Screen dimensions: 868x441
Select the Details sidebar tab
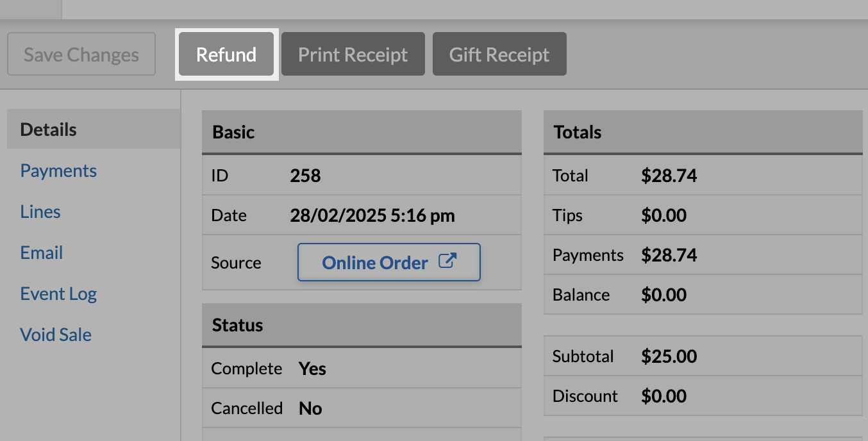pyautogui.click(x=94, y=129)
